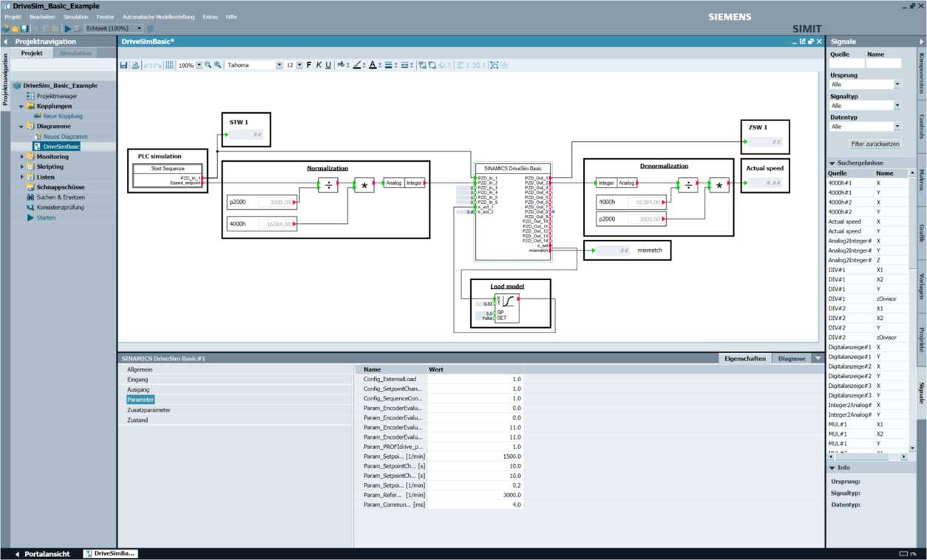
Task: Start the simulation with the play icon
Action: [68, 29]
